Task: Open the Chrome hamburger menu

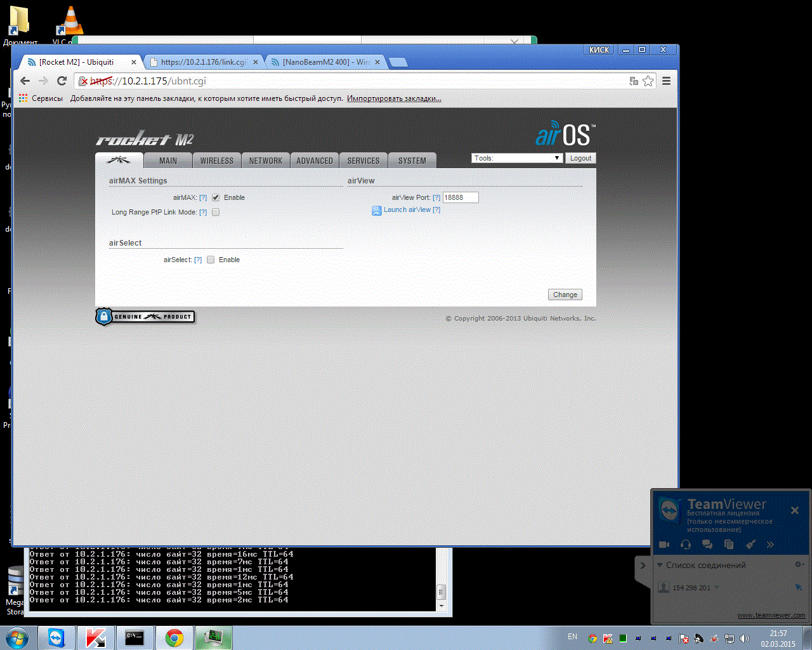Action: tap(666, 81)
